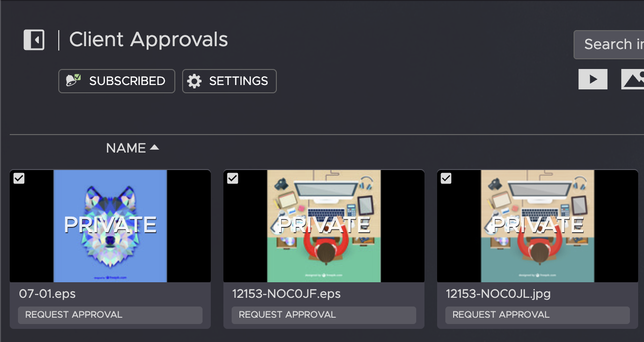Uncheck the 12153-NOC0JF.eps checkbox
This screenshot has height=342, width=644.
(233, 178)
